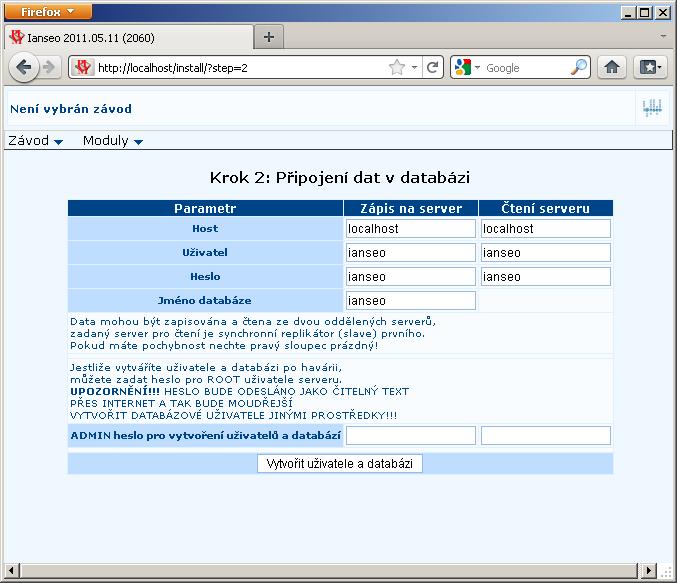Click the Google search engine icon
Viewport: 677px width, 583px height.
coord(463,67)
